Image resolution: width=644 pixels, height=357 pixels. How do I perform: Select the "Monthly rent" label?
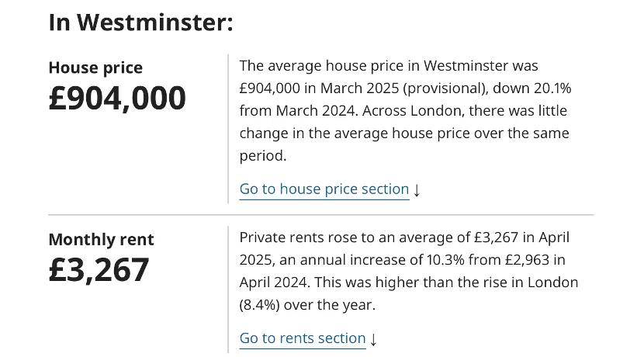pyautogui.click(x=101, y=239)
